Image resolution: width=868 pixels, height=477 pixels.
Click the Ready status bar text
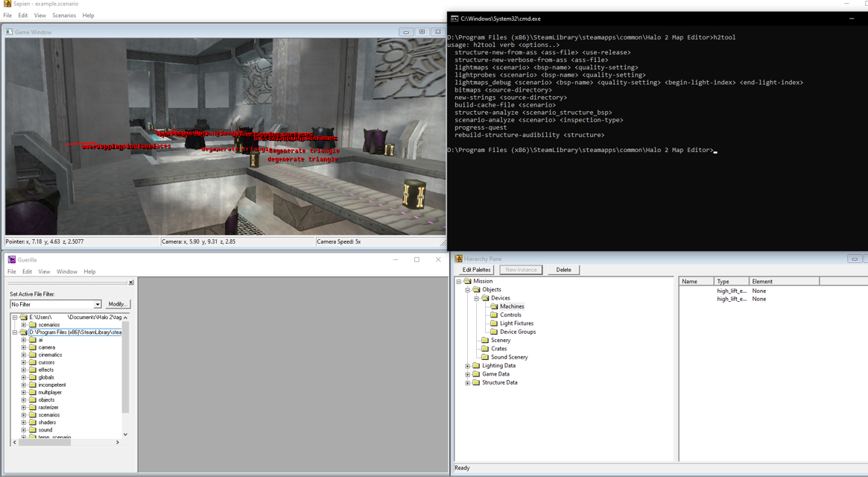click(x=462, y=468)
